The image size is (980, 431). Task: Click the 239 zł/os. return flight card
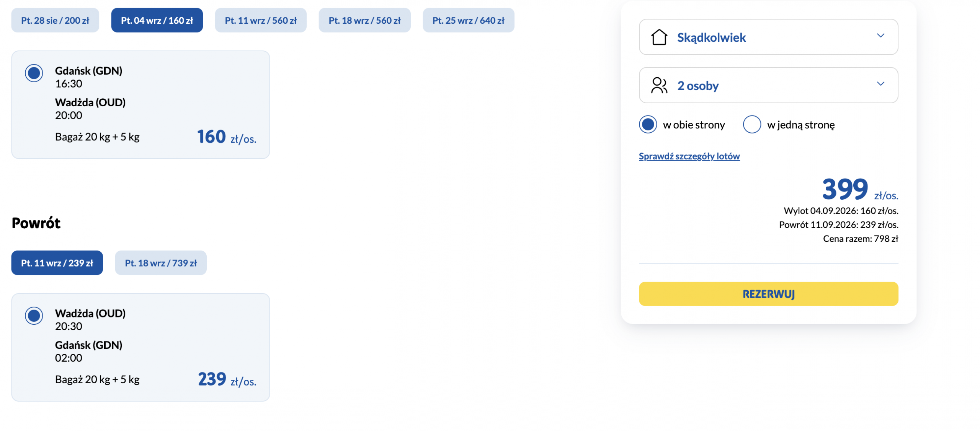click(x=140, y=347)
